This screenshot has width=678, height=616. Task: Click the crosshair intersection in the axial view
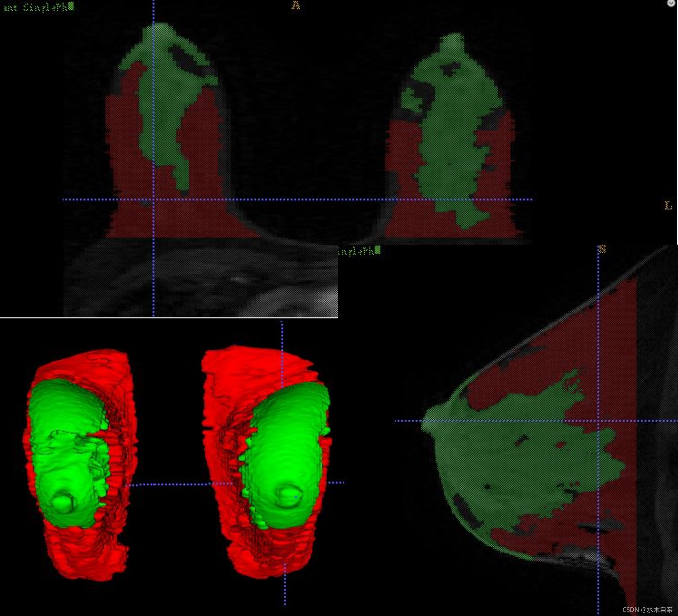point(154,199)
